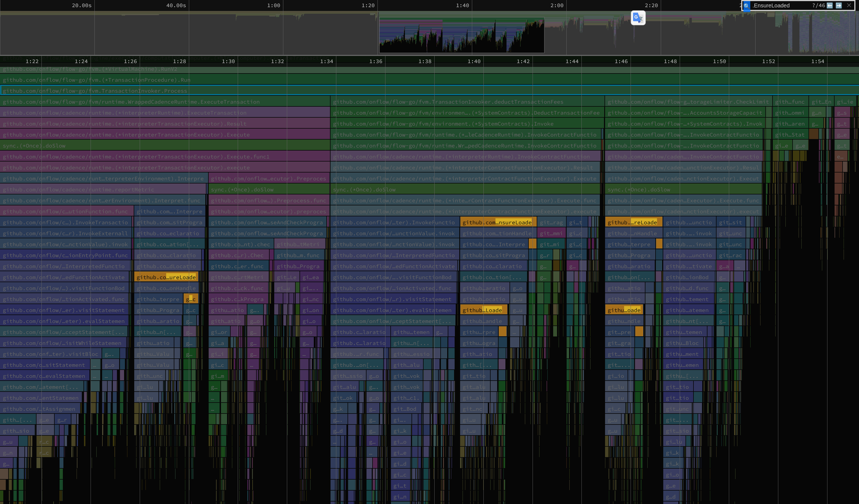Click the 2:00 overview time label

(557, 5)
